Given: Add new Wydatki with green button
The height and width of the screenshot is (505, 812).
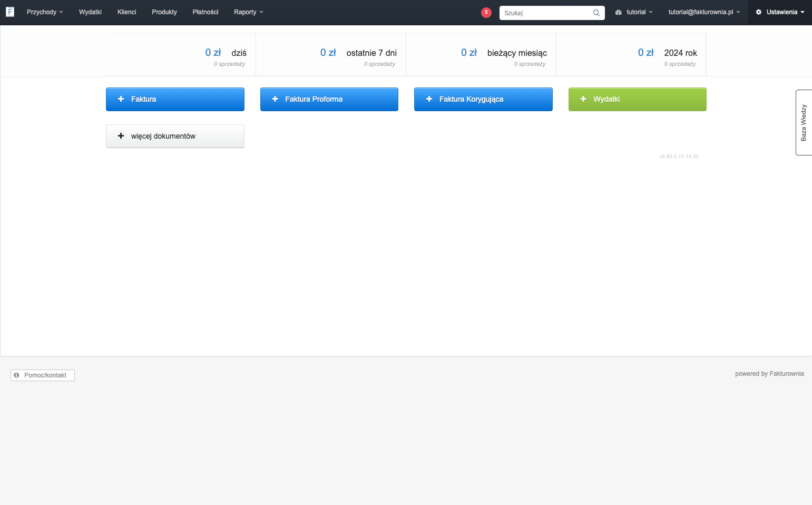Looking at the screenshot, I should (x=638, y=99).
